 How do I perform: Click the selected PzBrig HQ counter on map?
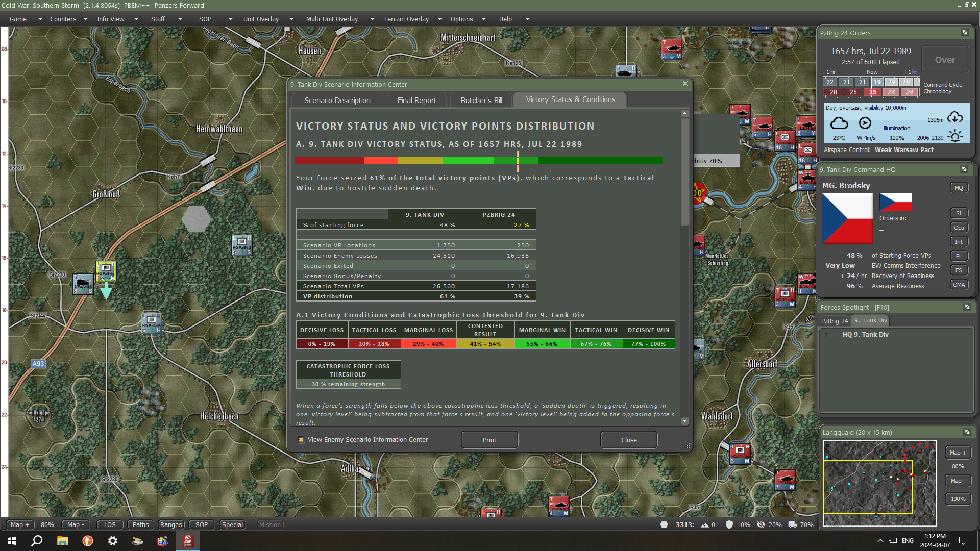pos(106,271)
